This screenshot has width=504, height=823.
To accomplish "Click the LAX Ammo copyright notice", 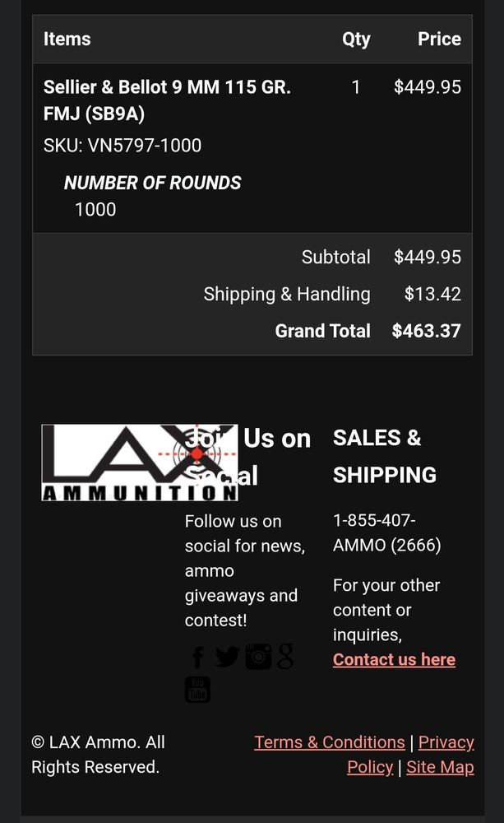I will [99, 754].
